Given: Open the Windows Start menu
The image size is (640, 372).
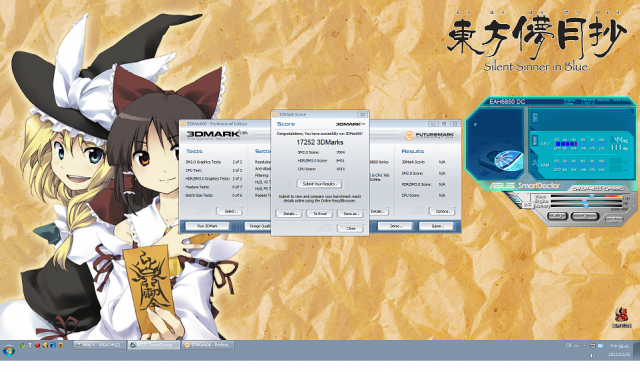Looking at the screenshot, I should (x=9, y=350).
